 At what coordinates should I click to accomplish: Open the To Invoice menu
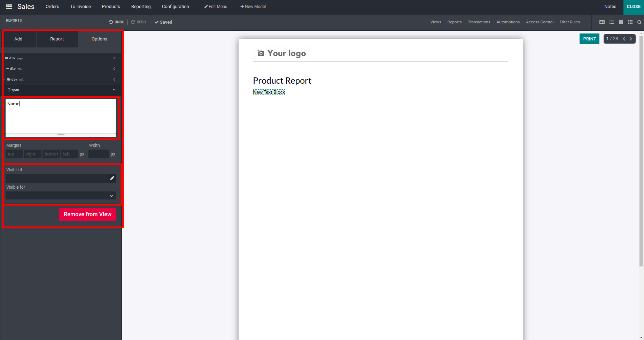80,7
